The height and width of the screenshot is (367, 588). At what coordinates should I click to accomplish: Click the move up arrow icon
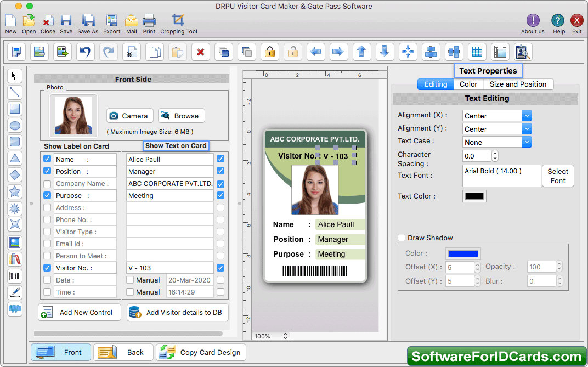tap(362, 52)
